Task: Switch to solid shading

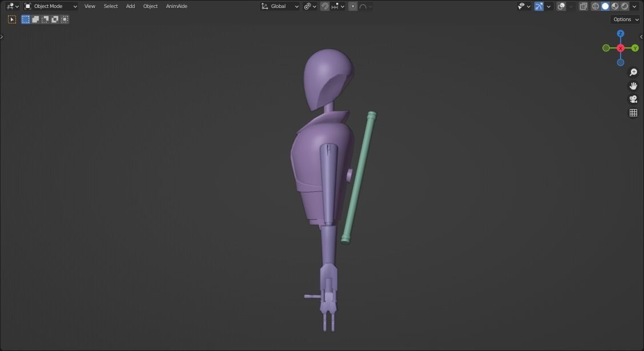Action: tap(605, 6)
